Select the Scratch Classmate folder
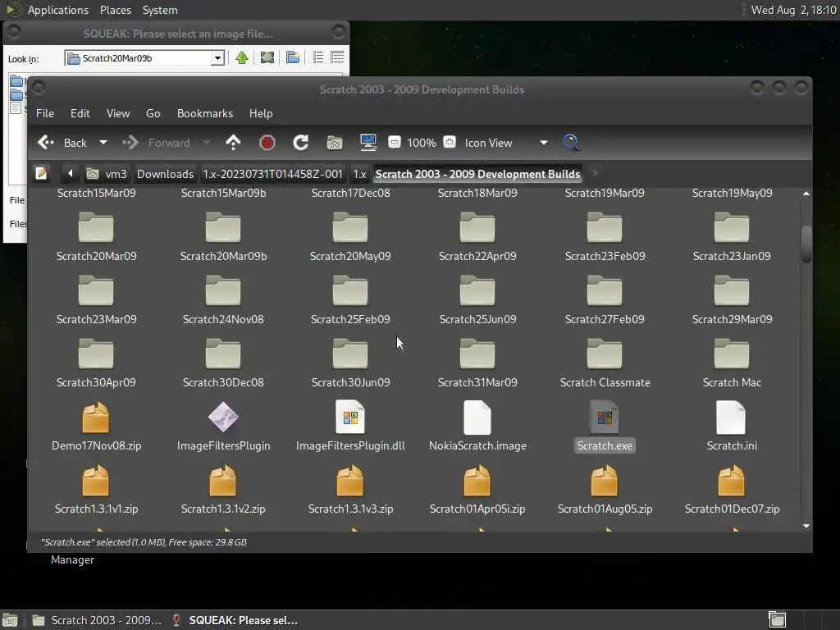The image size is (840, 630). (605, 362)
